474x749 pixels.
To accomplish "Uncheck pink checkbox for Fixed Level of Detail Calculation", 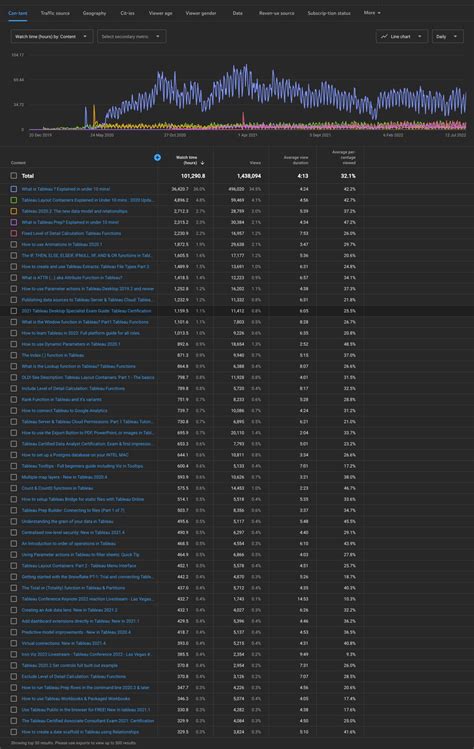I will [x=14, y=233].
